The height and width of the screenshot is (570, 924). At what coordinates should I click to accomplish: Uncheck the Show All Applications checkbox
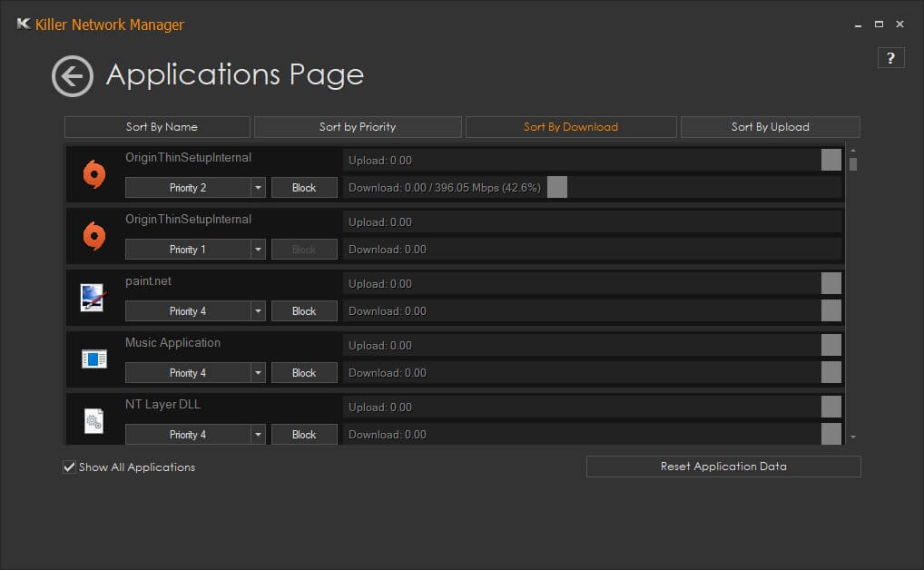69,467
